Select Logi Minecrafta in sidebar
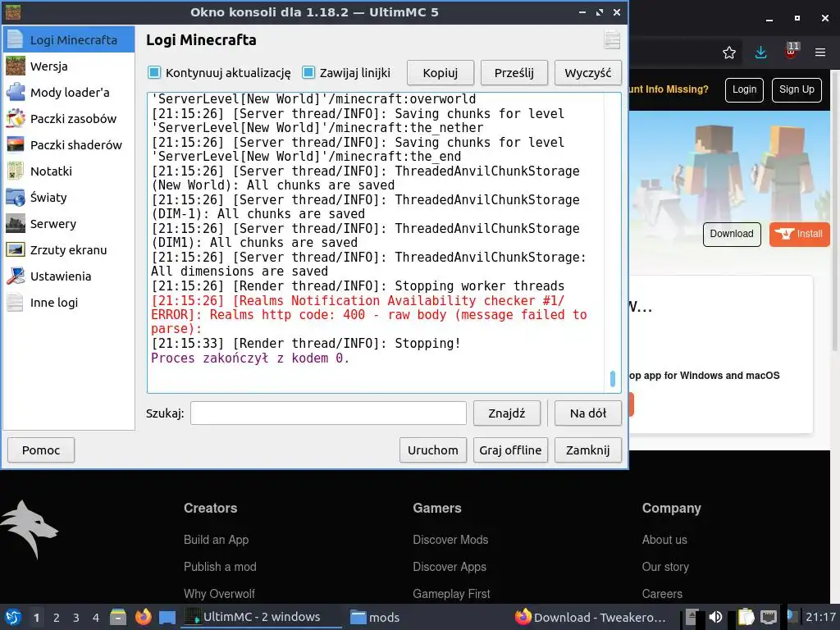This screenshot has height=630, width=840. [69, 39]
